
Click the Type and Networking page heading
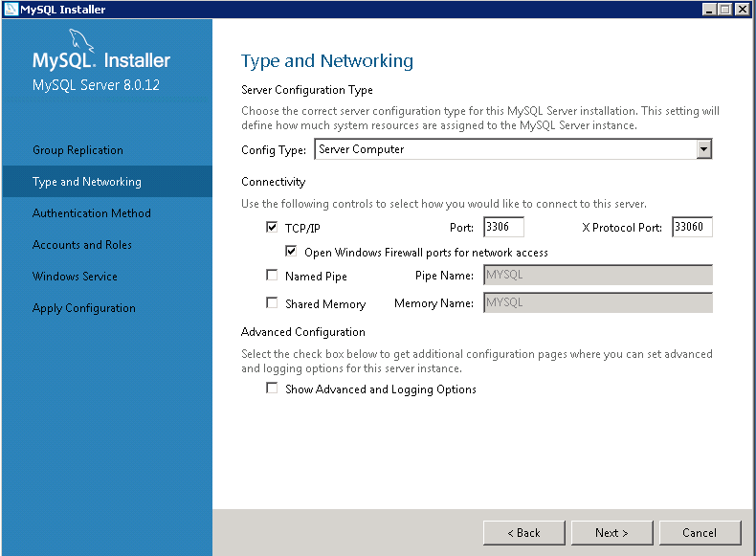pos(327,61)
